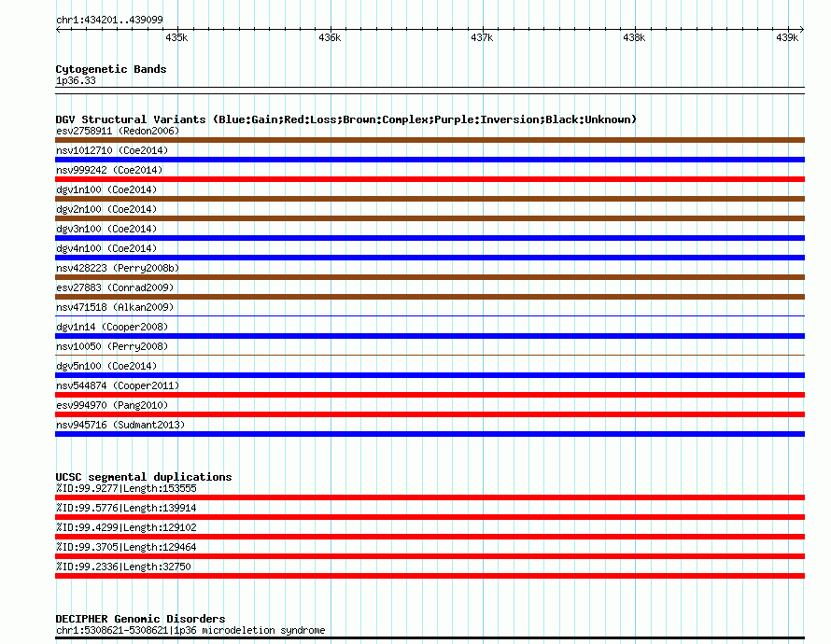Click the brown bar under dgv2n100
831x644 pixels.
click(430, 218)
